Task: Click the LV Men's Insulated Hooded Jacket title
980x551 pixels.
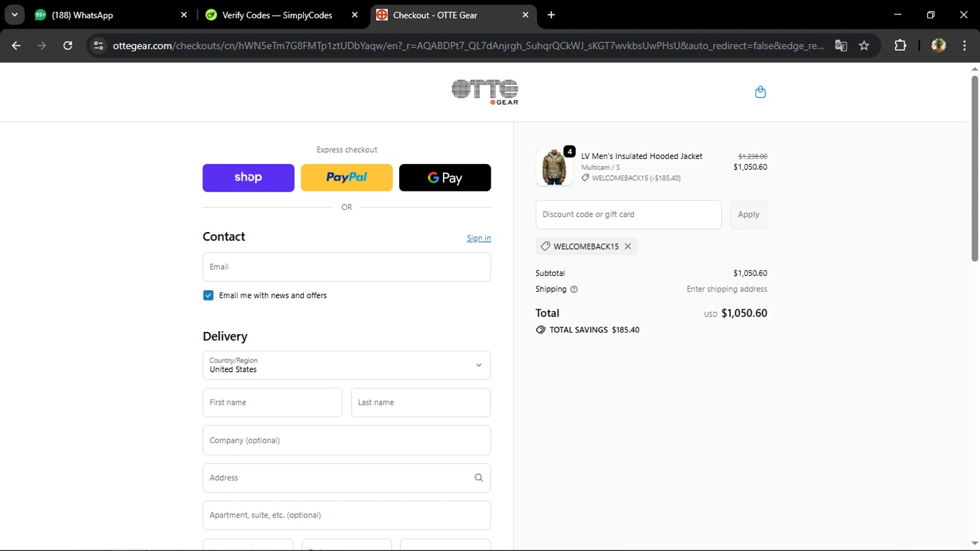Action: (x=642, y=156)
